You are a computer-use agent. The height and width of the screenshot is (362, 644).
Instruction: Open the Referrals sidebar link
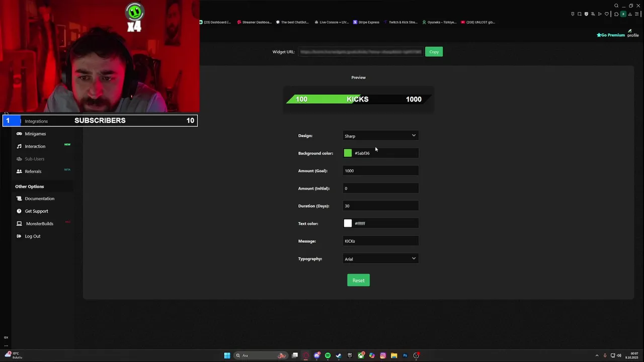(x=33, y=171)
